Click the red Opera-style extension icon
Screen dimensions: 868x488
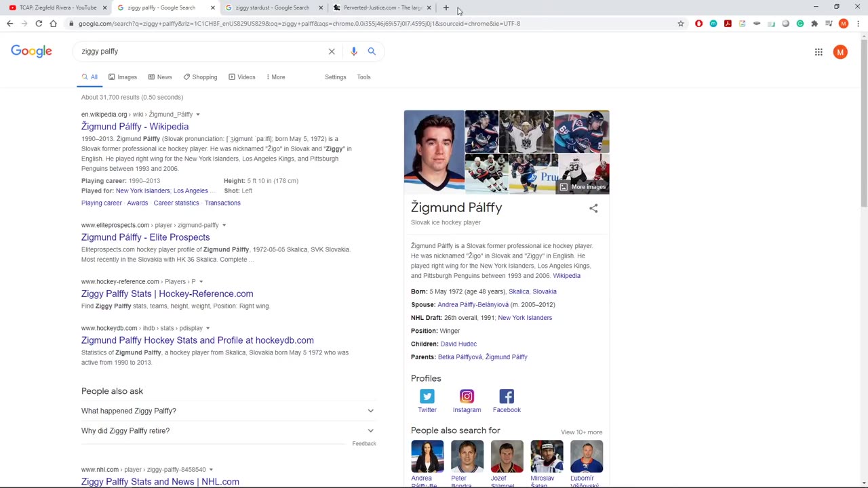click(x=698, y=24)
